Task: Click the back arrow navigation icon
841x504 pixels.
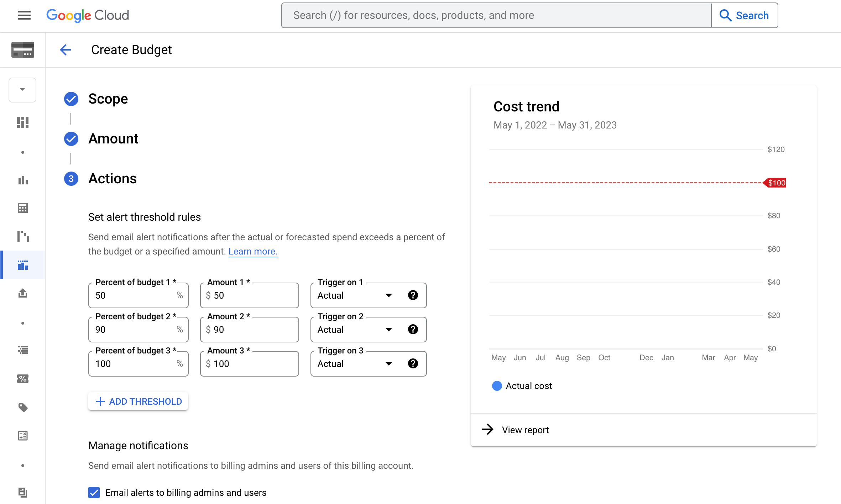Action: [x=66, y=50]
